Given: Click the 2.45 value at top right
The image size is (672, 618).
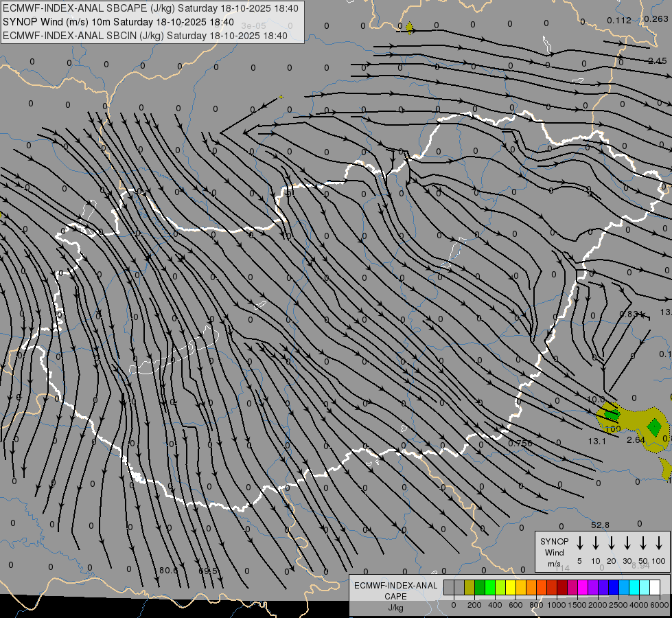Looking at the screenshot, I should click(x=657, y=61).
